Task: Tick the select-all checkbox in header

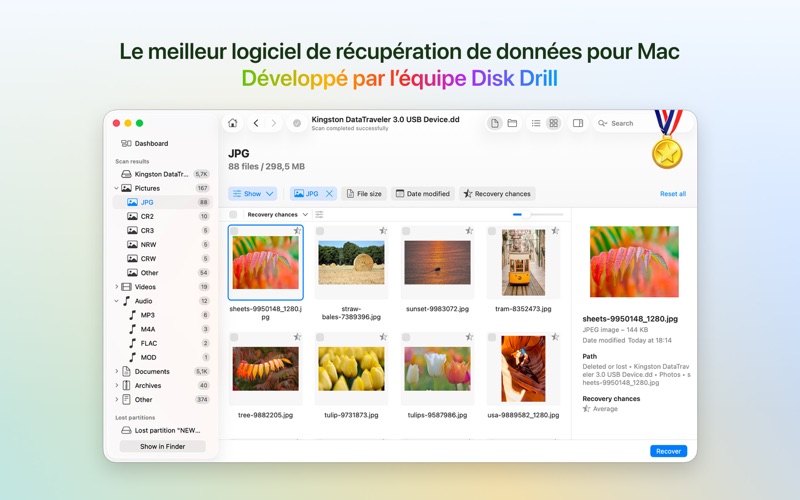Action: pos(233,215)
